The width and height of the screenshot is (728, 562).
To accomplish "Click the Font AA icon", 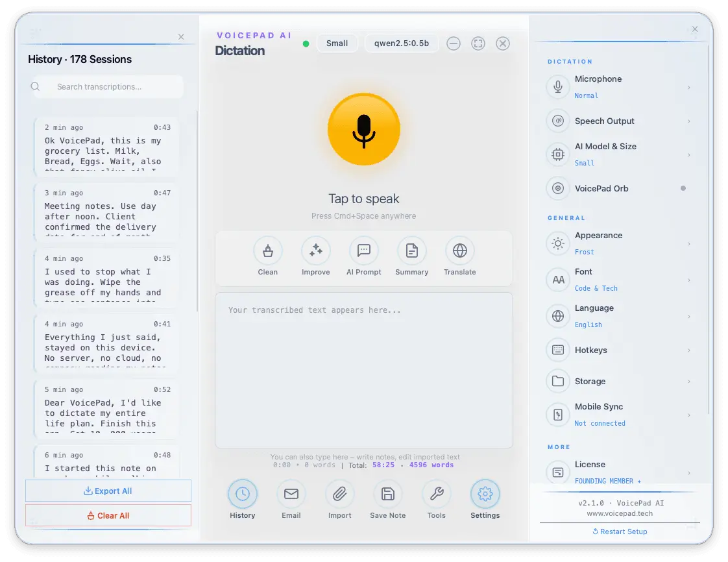I will click(557, 280).
